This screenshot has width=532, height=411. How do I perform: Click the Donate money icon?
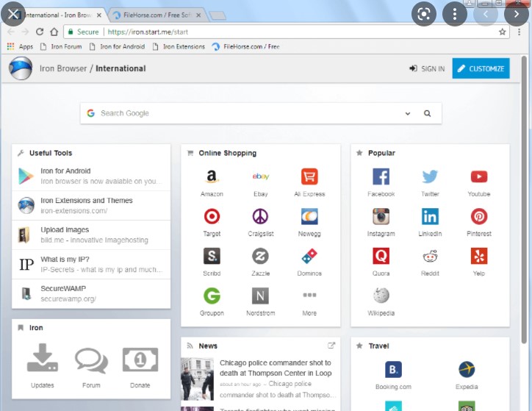pos(140,360)
